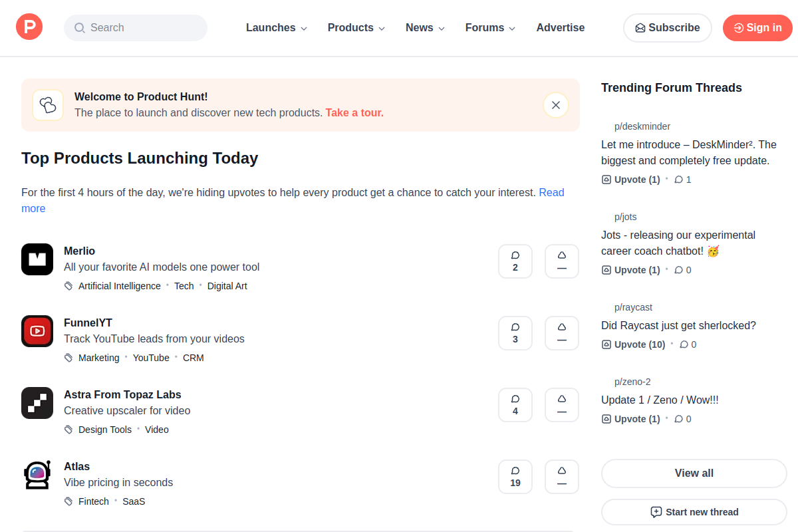Click the Sign in button
Viewport: 798px width, 532px height.
(x=758, y=28)
